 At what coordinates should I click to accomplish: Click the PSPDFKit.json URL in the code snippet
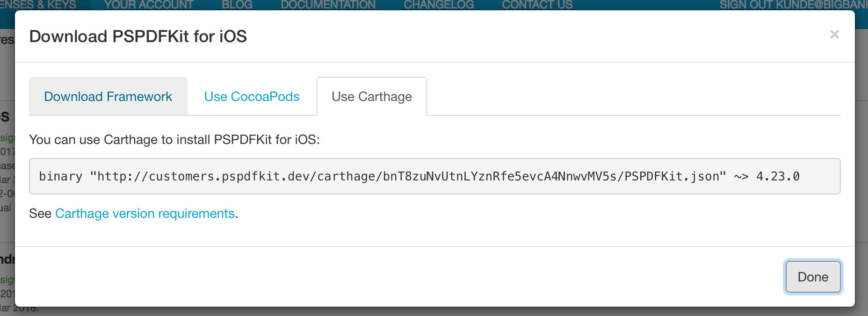(408, 176)
